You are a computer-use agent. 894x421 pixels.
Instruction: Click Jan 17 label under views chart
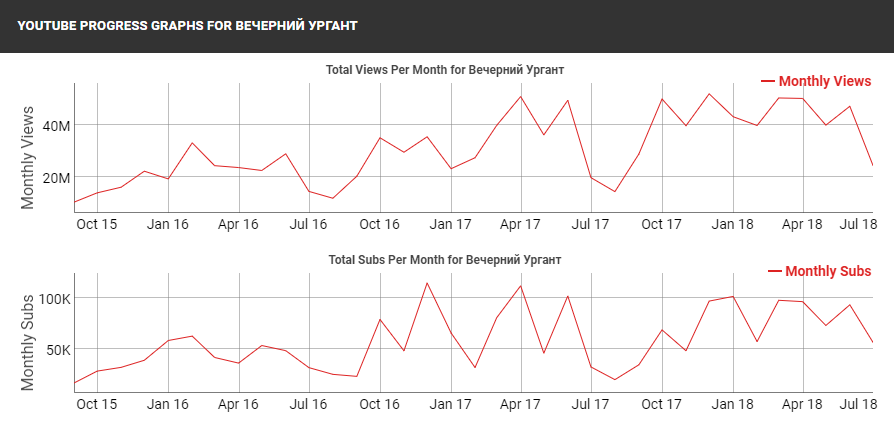point(450,224)
